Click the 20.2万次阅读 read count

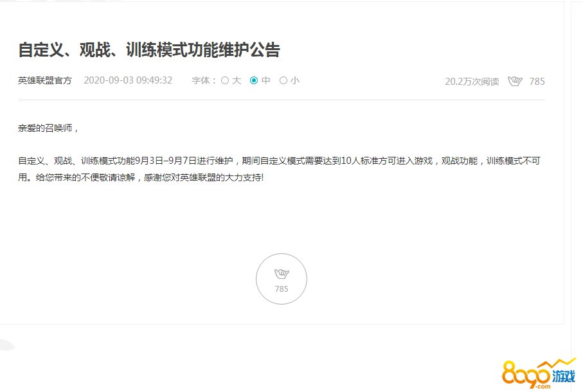(x=472, y=82)
